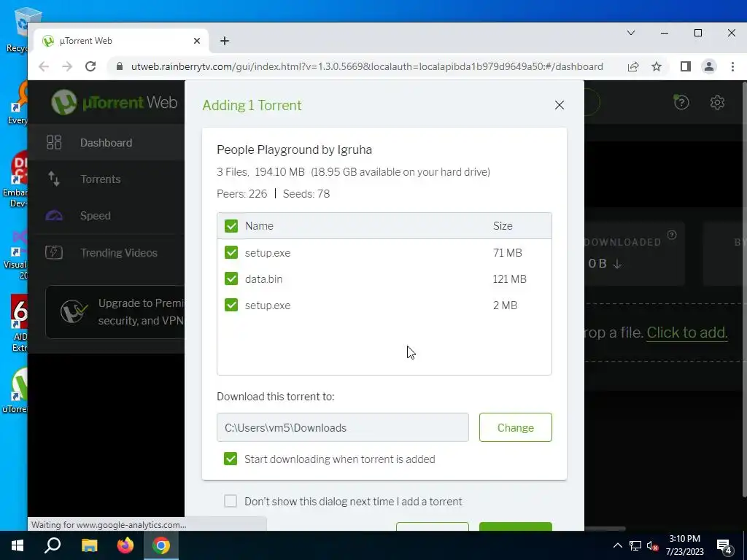Screen dimensions: 747x560
Task: Click the Size column header
Action: coord(503,226)
